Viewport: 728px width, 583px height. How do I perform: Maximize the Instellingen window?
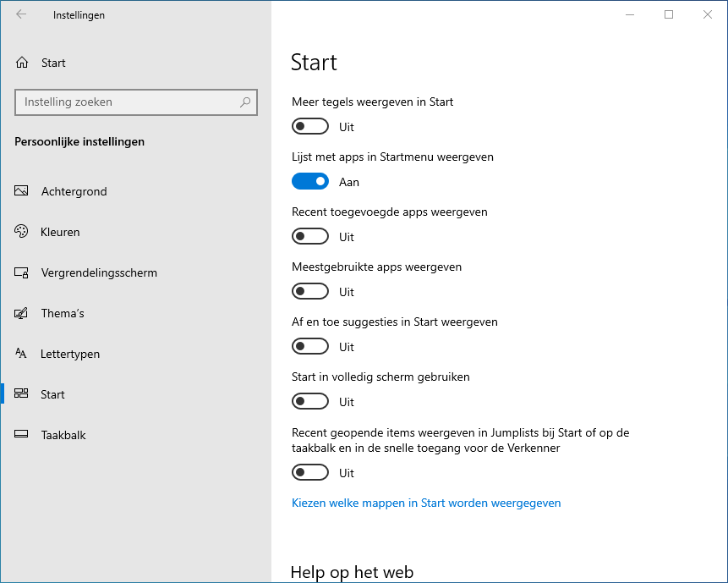point(669,14)
